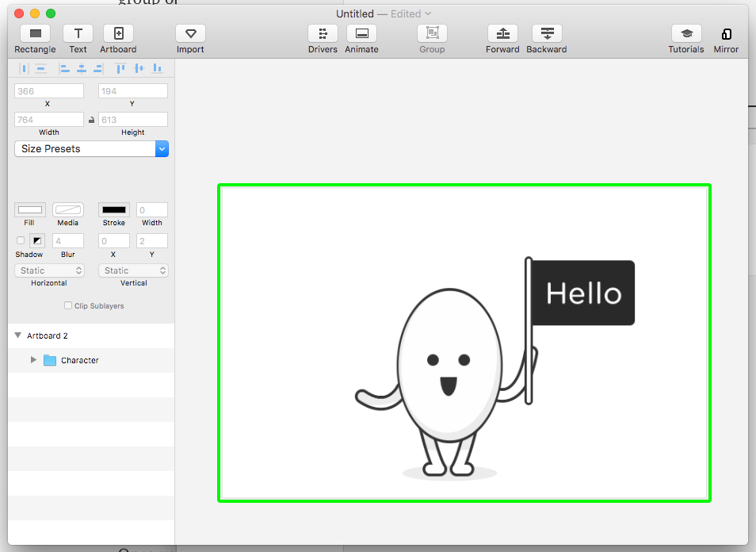Enable the Shadow checkbox
This screenshot has height=552, width=756.
[21, 240]
